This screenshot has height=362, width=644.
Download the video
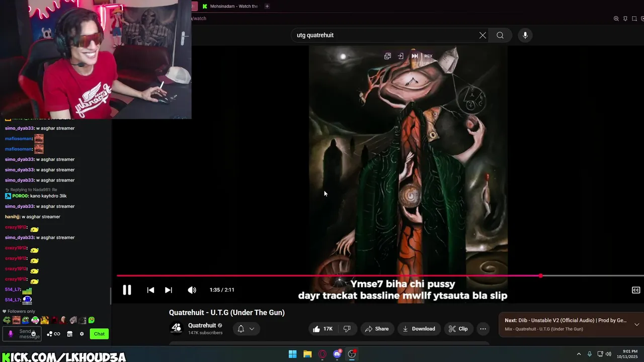coord(419,329)
